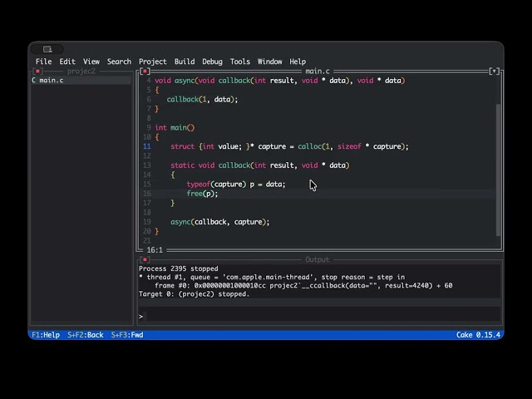Viewport: 532px width, 399px height.
Task: Click F1:Help in the status bar
Action: [x=46, y=335]
